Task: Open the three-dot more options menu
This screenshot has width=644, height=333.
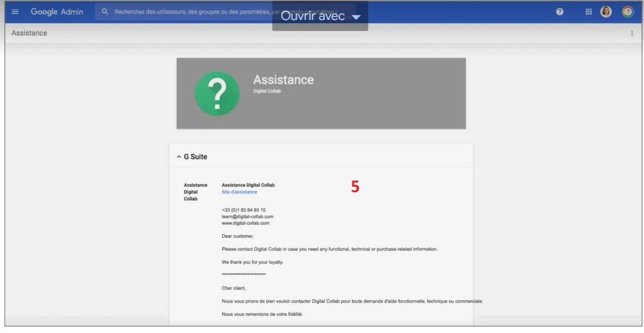Action: [632, 33]
